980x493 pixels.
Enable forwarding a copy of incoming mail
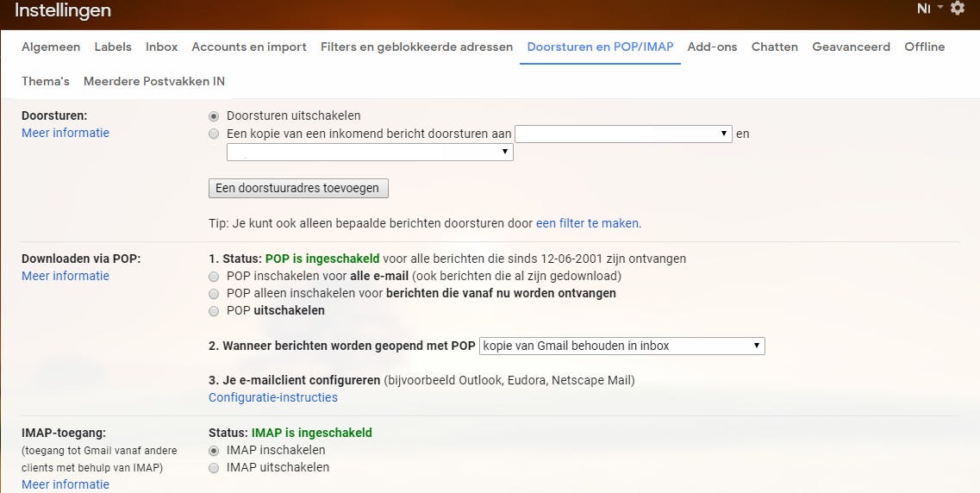coord(214,134)
